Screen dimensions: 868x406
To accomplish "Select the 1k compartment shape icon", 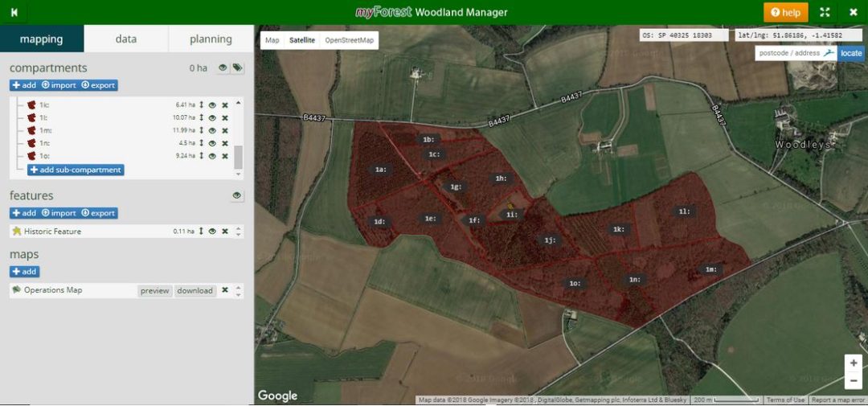I will (31, 105).
